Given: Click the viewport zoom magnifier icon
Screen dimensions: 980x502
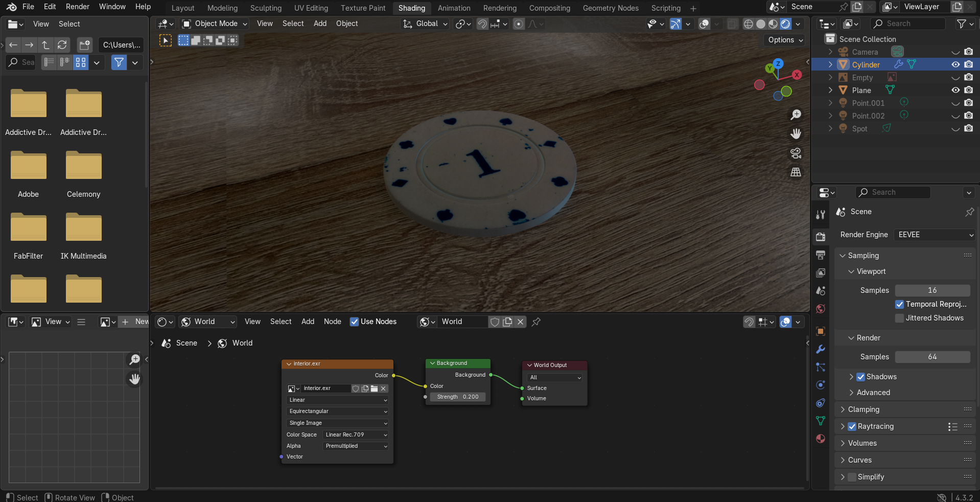Looking at the screenshot, I should pyautogui.click(x=796, y=115).
